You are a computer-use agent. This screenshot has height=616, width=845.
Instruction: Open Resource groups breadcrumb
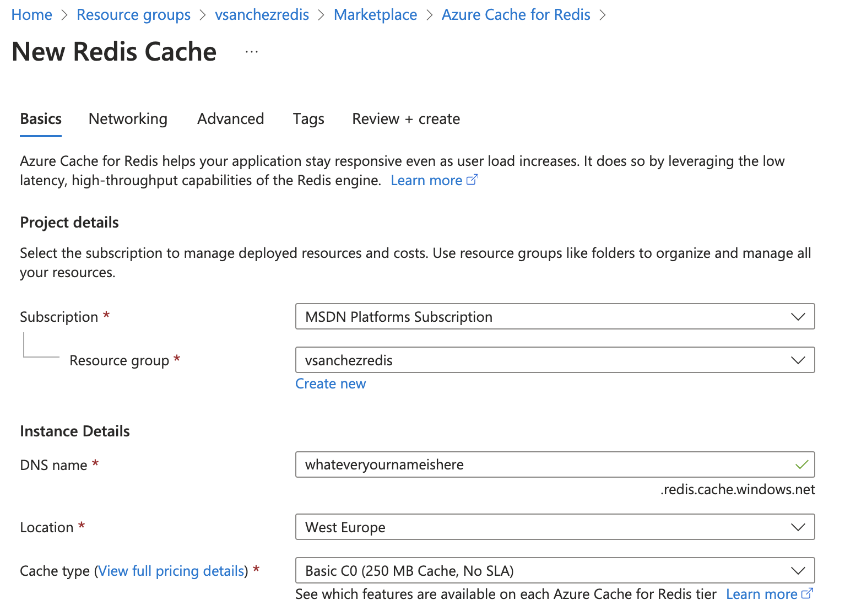[x=134, y=15]
